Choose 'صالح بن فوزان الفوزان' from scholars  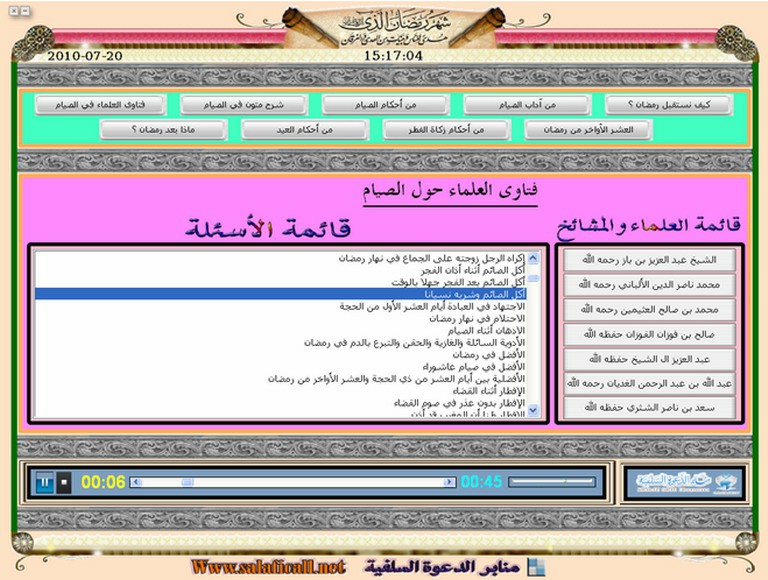[649, 334]
